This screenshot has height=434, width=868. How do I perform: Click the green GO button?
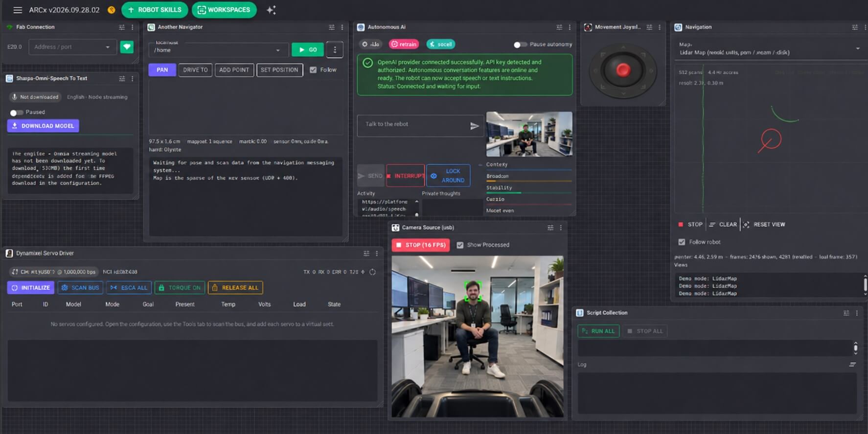click(308, 50)
